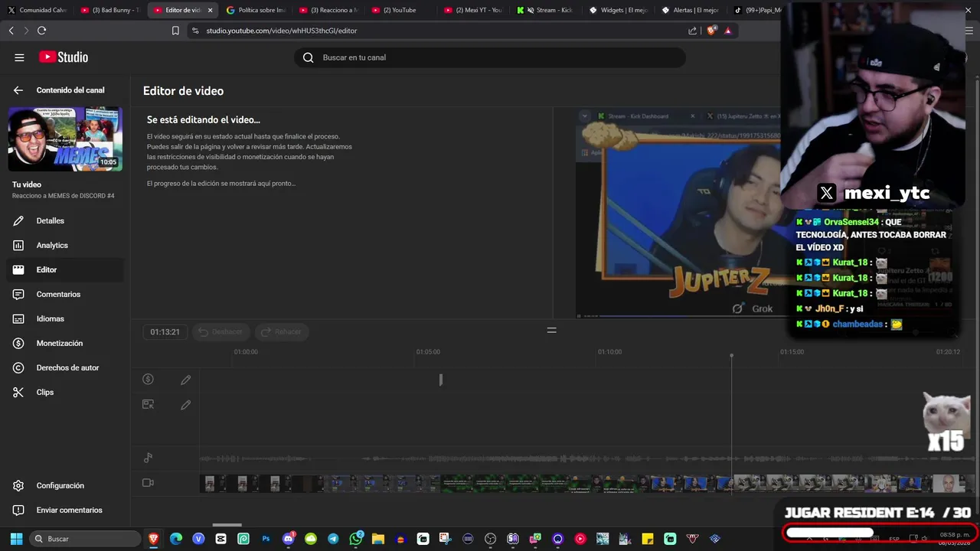This screenshot has height=551, width=980.
Task: Click the video thumbnail in sidebar
Action: coord(65,139)
